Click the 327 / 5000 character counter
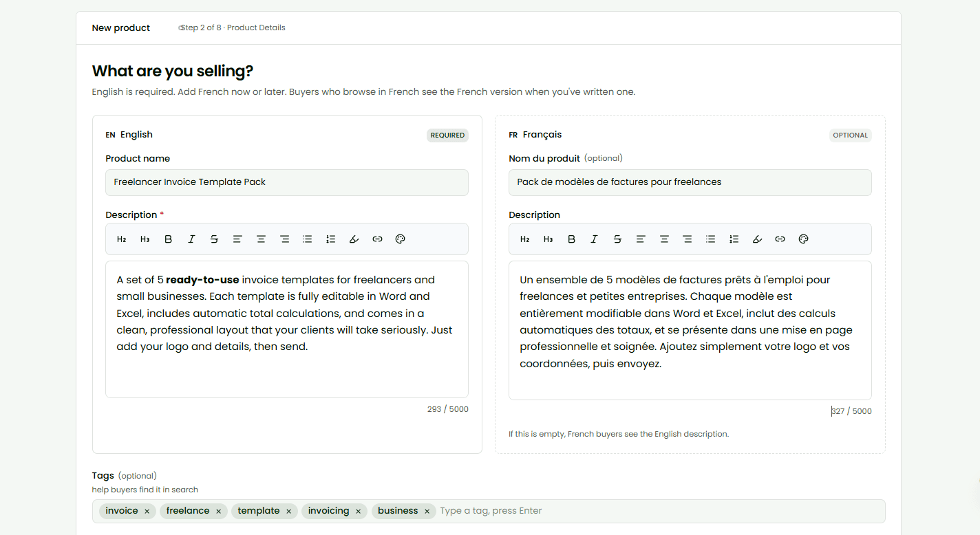 [x=851, y=411]
